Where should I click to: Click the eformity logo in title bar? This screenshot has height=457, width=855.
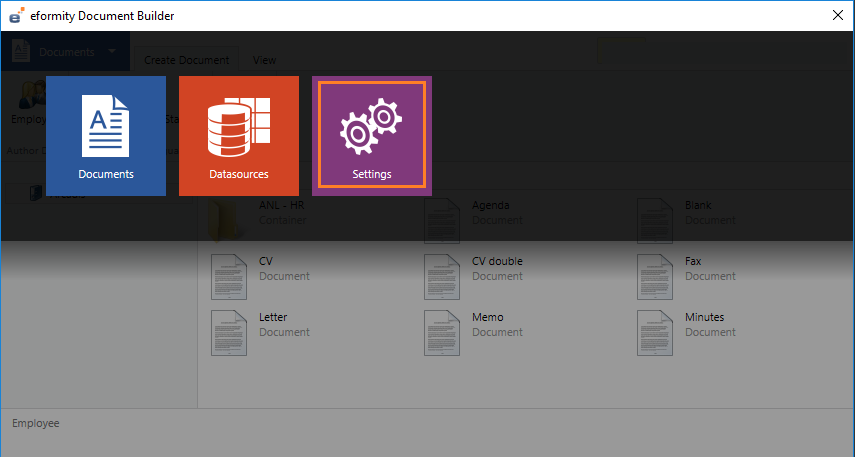[x=17, y=15]
